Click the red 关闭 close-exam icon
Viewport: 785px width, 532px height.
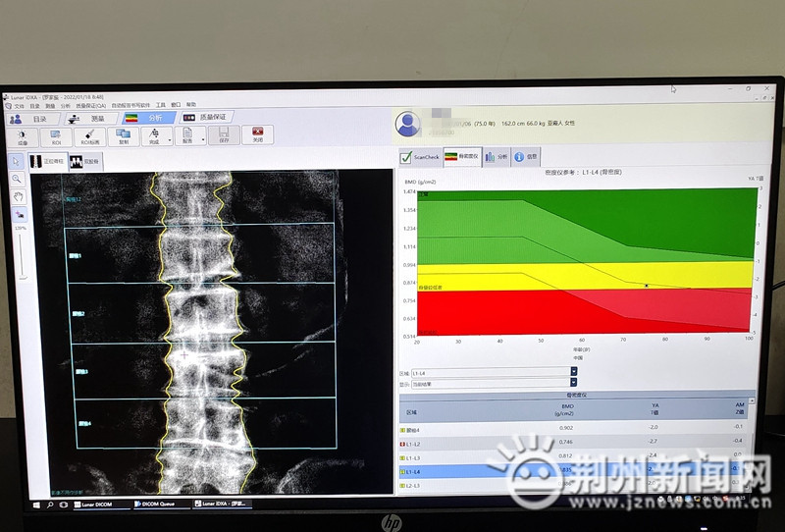(x=257, y=134)
